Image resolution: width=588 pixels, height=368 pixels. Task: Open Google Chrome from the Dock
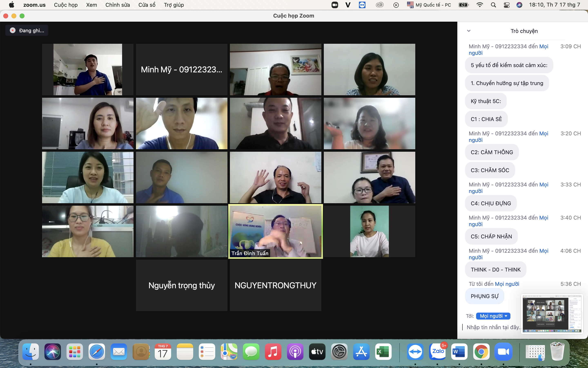pos(481,352)
